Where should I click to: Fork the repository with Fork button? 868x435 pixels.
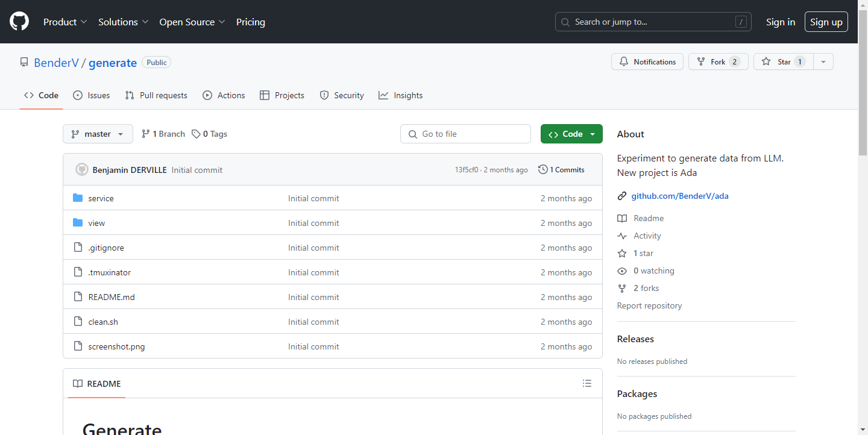point(719,61)
